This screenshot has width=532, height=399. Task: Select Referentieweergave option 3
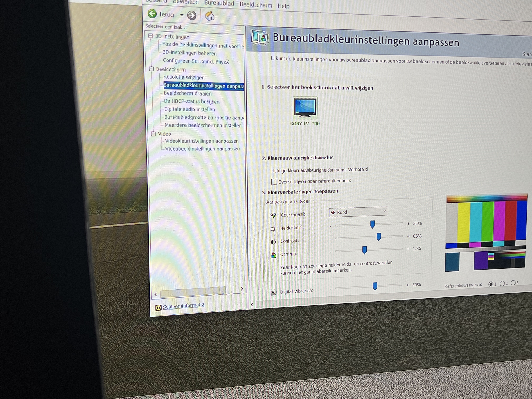(x=513, y=283)
